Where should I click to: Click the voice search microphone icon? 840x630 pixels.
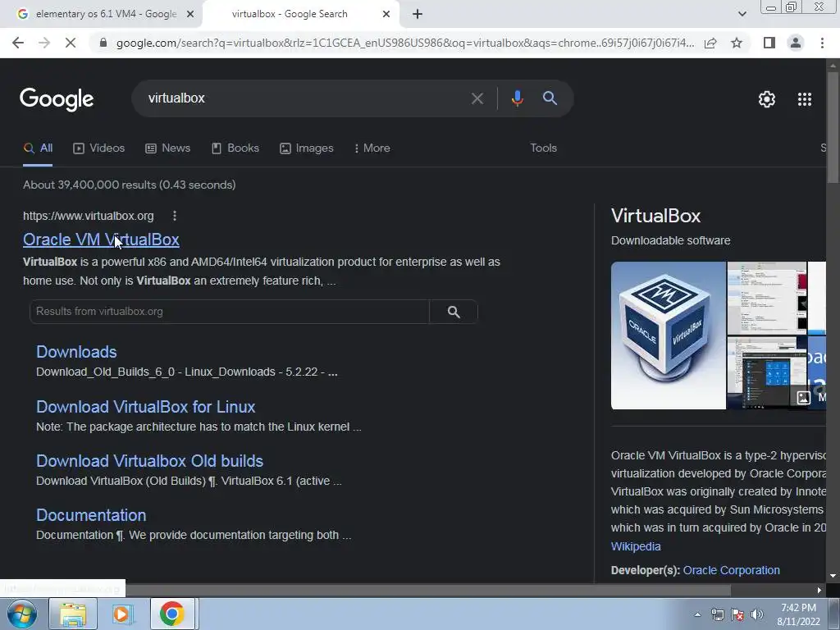pyautogui.click(x=517, y=98)
